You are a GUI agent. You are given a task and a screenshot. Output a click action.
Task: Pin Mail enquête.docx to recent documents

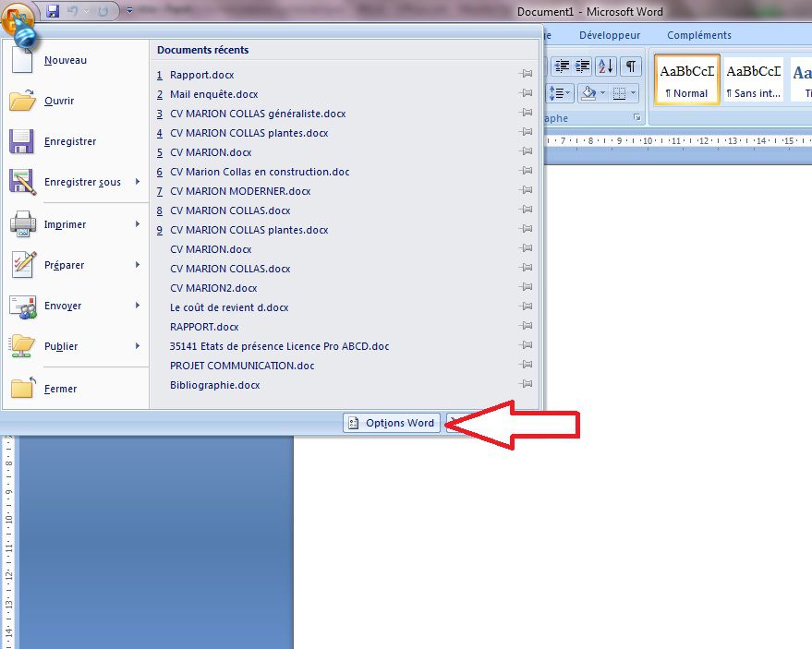click(526, 94)
